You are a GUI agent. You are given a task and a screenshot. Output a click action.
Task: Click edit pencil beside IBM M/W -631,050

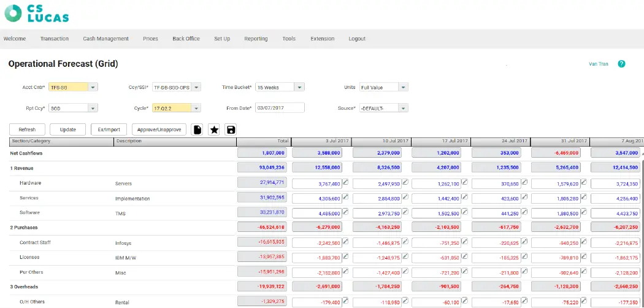point(464,256)
